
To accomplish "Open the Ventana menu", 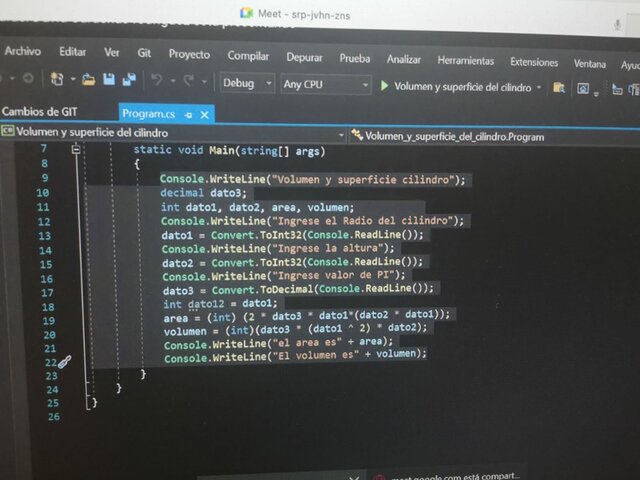I will pyautogui.click(x=590, y=64).
